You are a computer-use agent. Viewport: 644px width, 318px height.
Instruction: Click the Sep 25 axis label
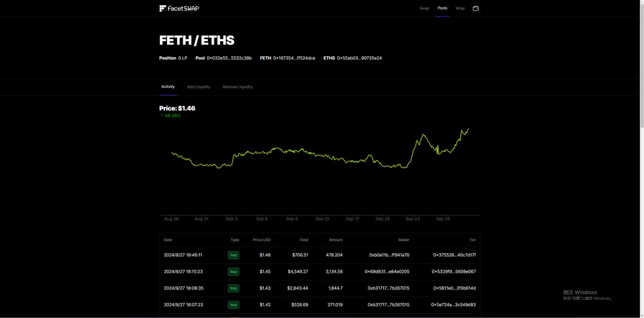click(x=443, y=219)
